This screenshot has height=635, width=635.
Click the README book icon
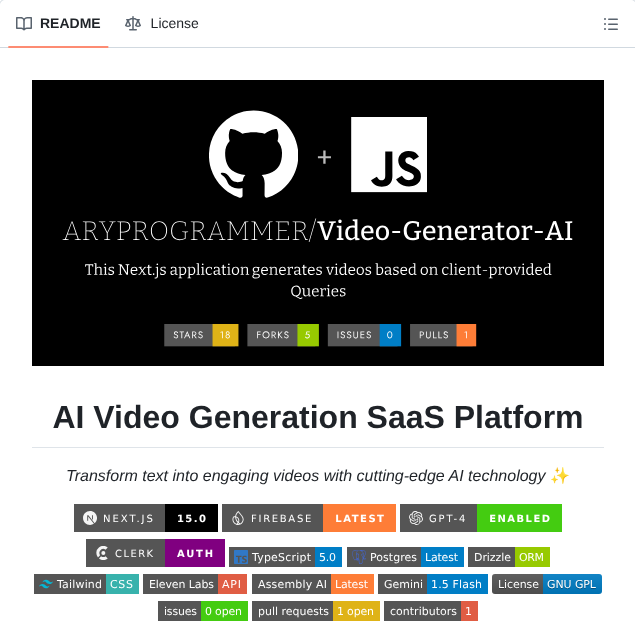[x=24, y=24]
